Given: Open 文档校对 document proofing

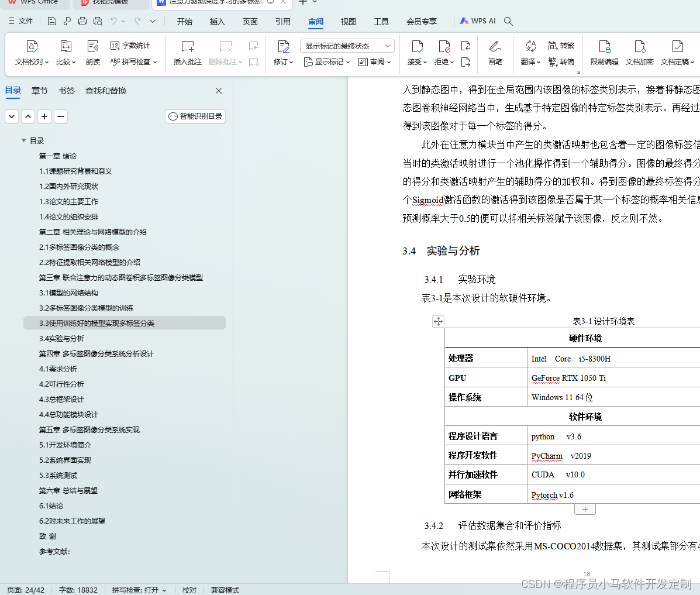Looking at the screenshot, I should [x=32, y=52].
